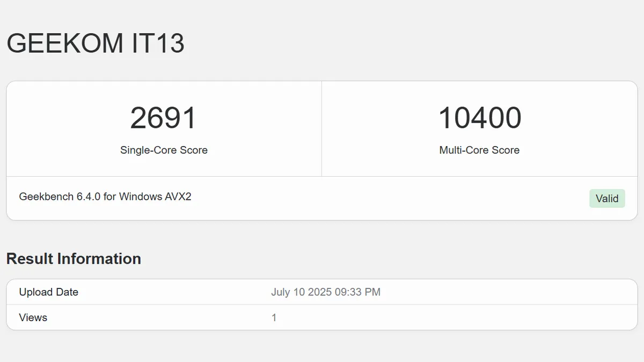This screenshot has height=362, width=644.
Task: Select the 10400 multi-core score number
Action: tap(479, 119)
